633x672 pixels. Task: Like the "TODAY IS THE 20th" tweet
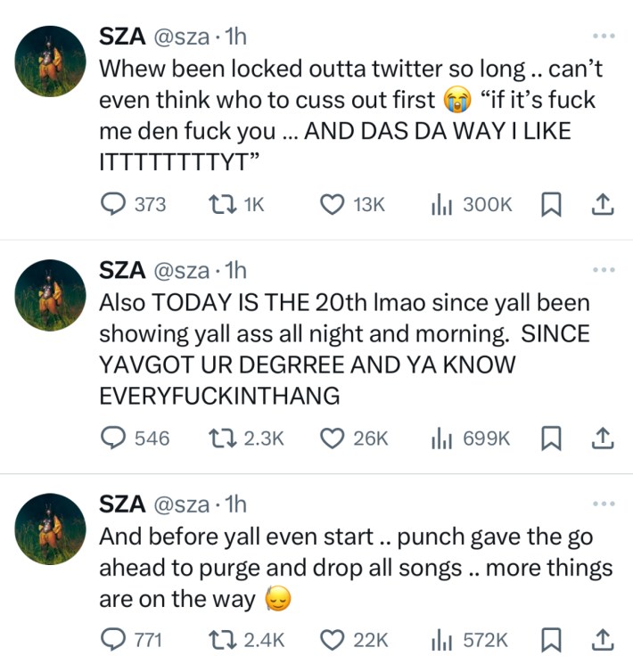(x=332, y=438)
